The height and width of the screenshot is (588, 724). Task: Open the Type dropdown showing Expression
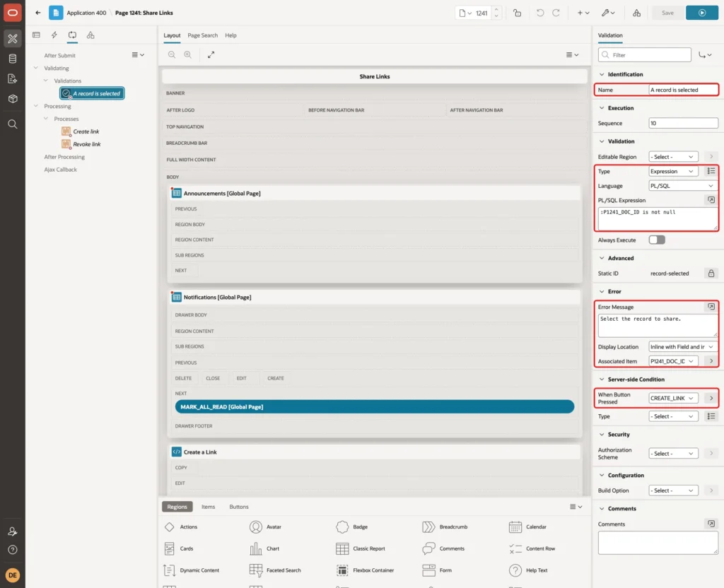pos(673,171)
